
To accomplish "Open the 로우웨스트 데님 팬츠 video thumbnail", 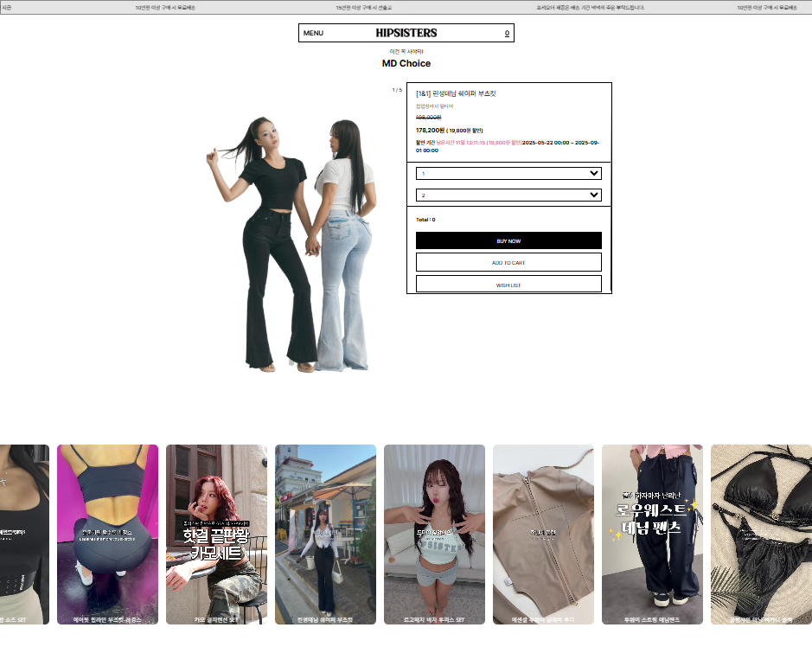I will click(652, 534).
